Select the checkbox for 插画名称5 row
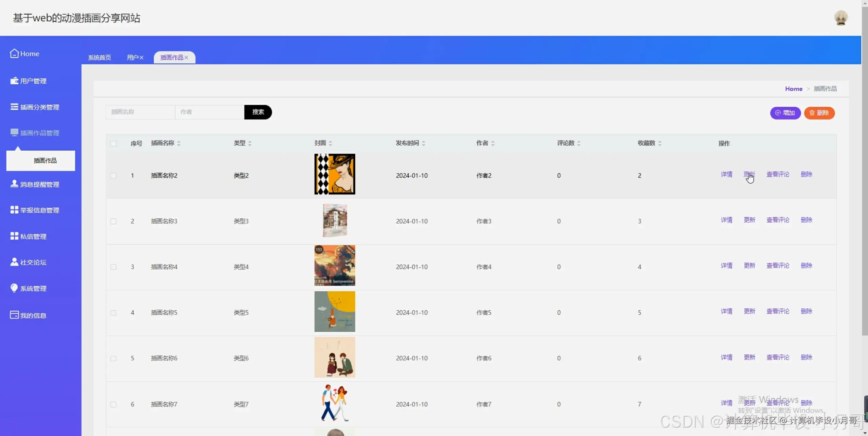Screen dimensions: 868x436 (x=113, y=313)
